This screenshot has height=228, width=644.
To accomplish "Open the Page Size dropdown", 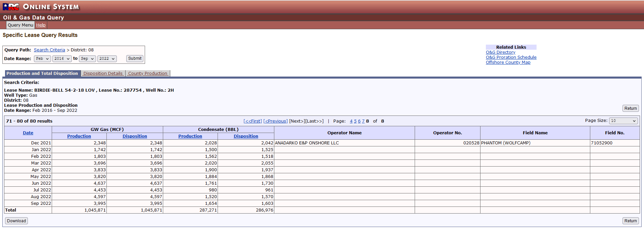I will (624, 121).
